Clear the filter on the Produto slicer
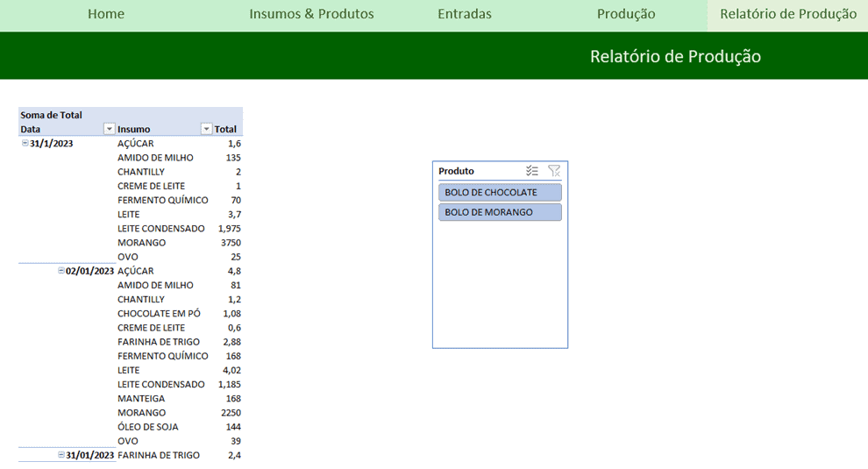Viewport: 868px width, 469px height. pos(554,171)
